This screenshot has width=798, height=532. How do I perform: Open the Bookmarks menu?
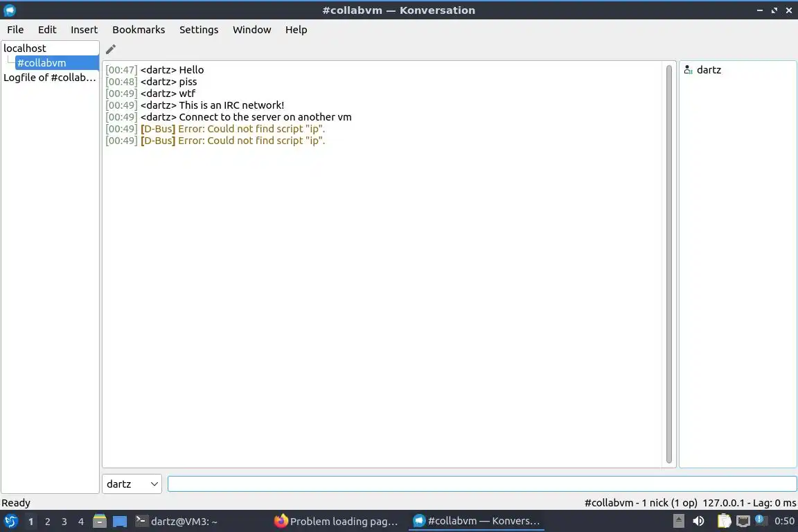[139, 30]
